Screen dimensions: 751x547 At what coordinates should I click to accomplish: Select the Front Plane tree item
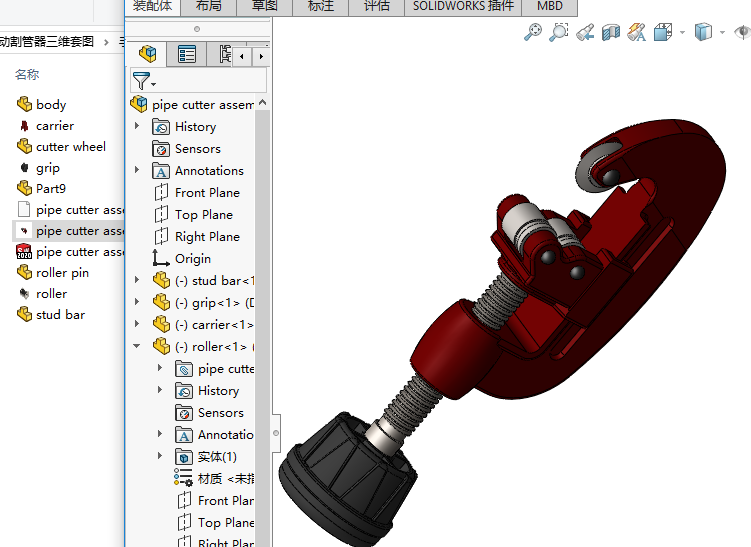pos(207,193)
